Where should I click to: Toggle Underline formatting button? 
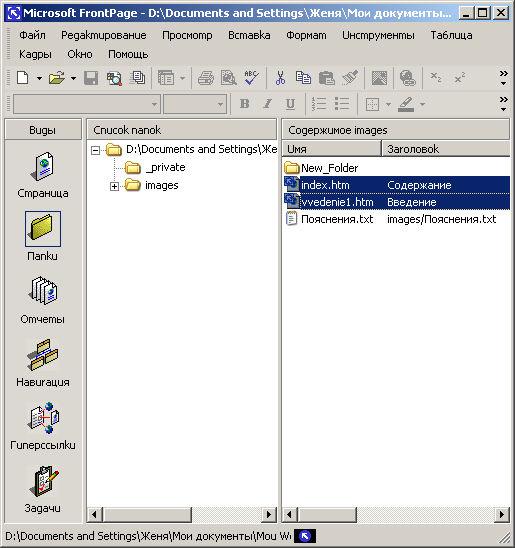coord(290,104)
